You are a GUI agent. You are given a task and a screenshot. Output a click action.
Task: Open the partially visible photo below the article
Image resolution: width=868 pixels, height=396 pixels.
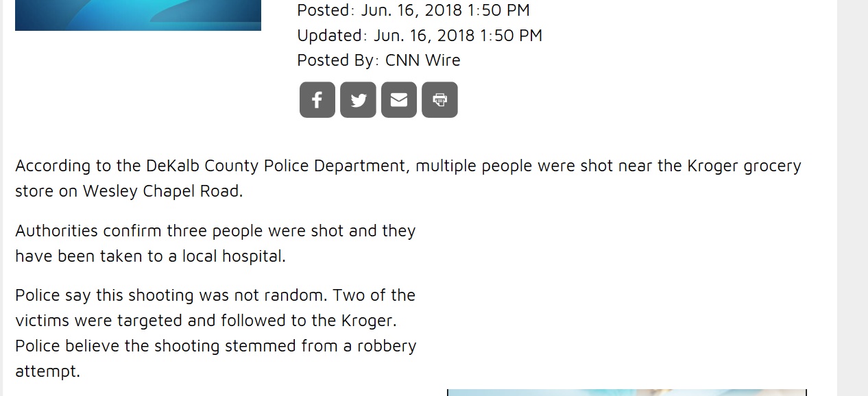pos(626,393)
